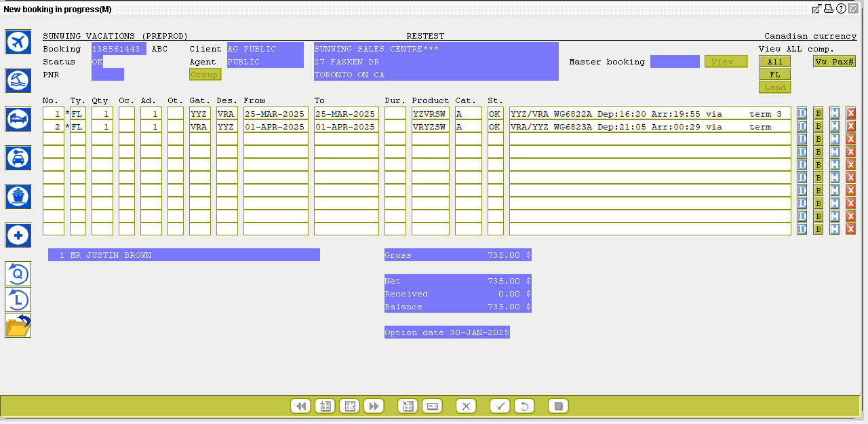Viewport: 868px width, 424px height.
Task: Open the flight (airplane) component icon
Action: coord(18,42)
